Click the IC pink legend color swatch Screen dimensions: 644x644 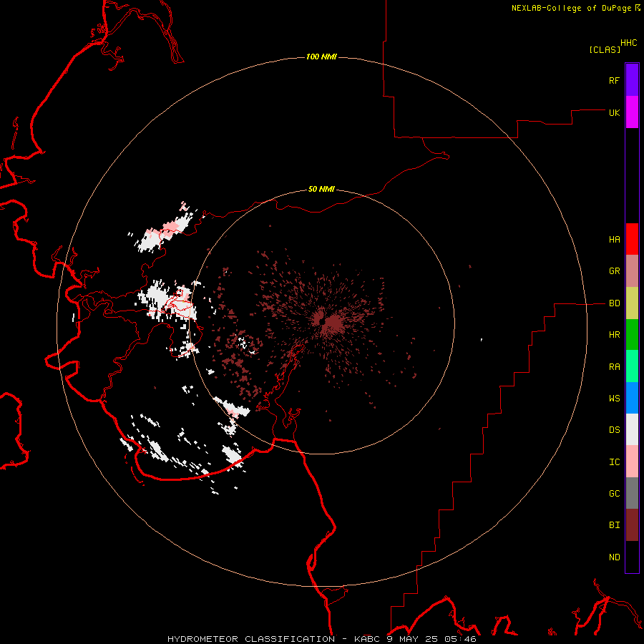pos(632,462)
